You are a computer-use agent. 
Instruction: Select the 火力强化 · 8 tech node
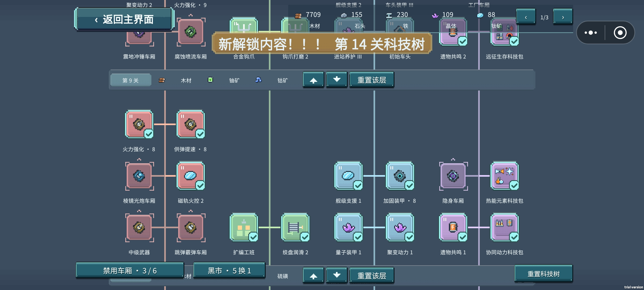coord(139,124)
